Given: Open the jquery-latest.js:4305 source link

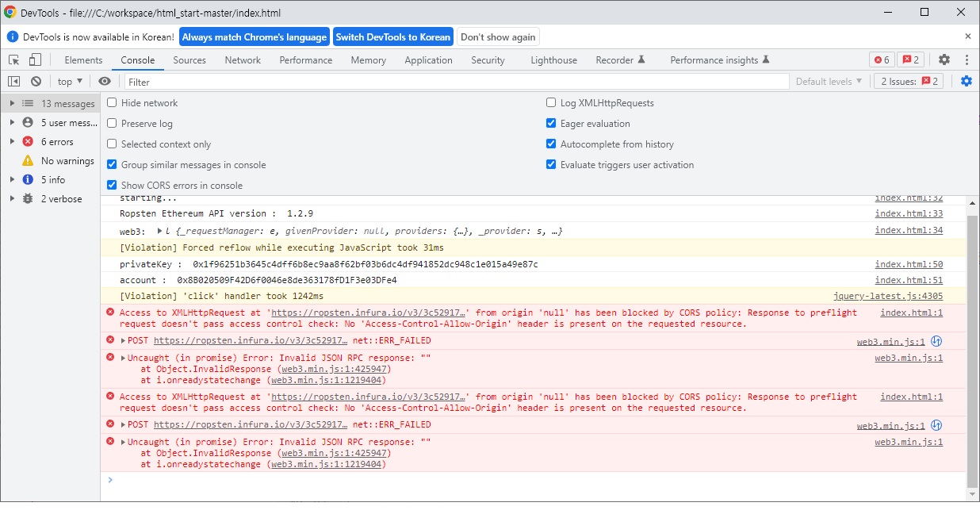Looking at the screenshot, I should (888, 296).
